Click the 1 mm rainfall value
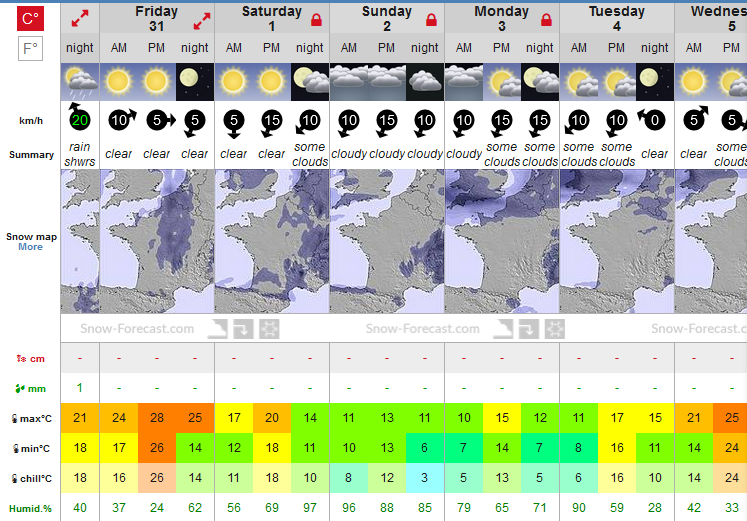The width and height of the screenshot is (747, 521). click(x=80, y=388)
